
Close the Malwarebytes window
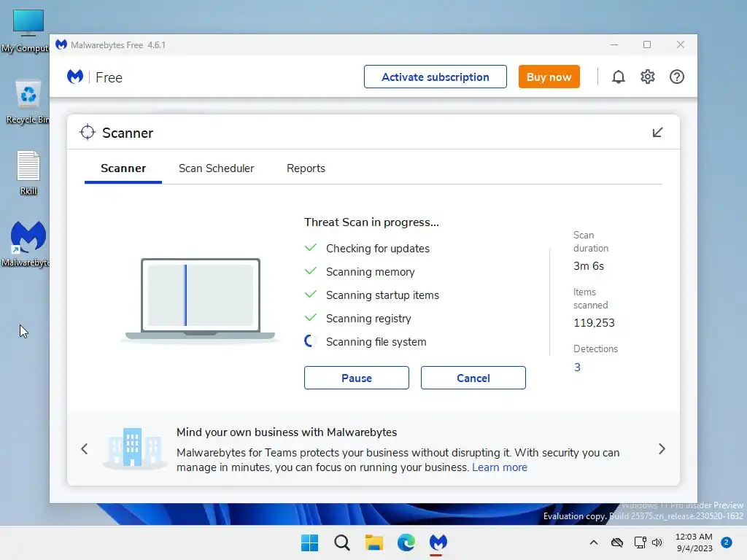(x=681, y=44)
